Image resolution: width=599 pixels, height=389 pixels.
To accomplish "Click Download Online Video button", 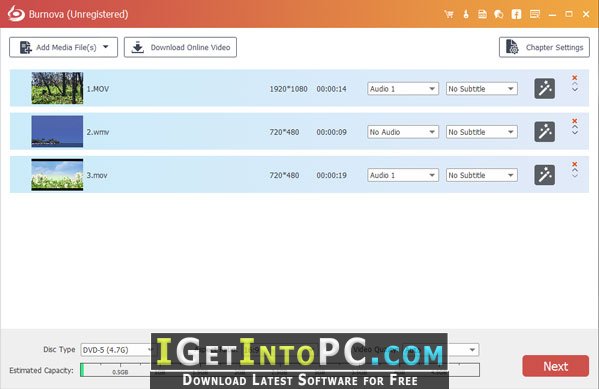I will 180,47.
